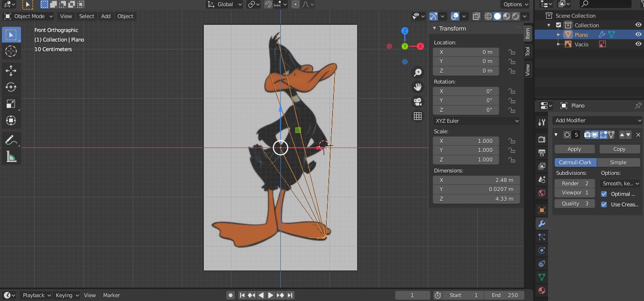Click the red X axis gizmo ball
Viewport: 644px width, 301px height.
click(x=420, y=46)
